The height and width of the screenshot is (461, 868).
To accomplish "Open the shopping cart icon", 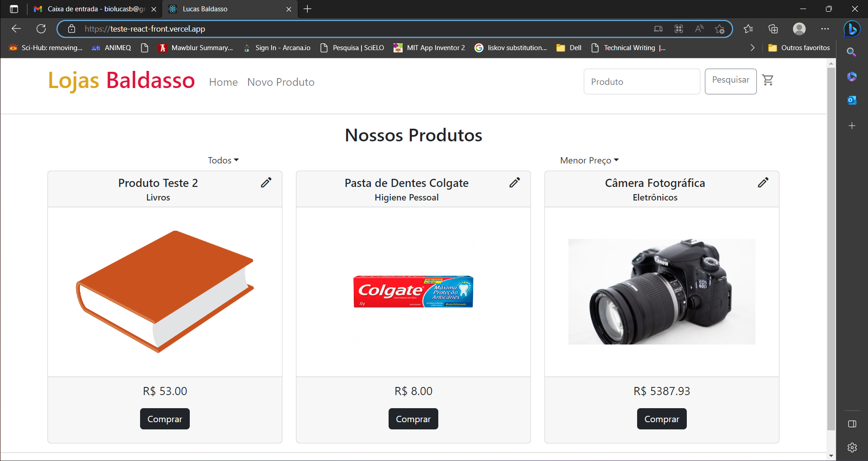I will [768, 80].
